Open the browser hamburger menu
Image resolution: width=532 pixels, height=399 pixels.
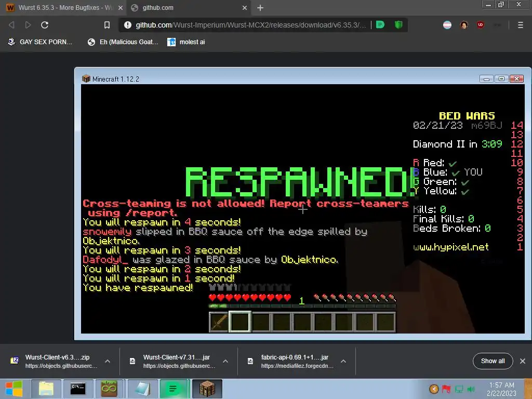520,25
